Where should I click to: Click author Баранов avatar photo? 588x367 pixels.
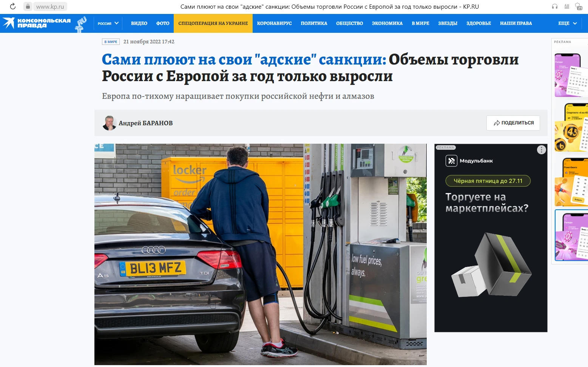point(110,123)
